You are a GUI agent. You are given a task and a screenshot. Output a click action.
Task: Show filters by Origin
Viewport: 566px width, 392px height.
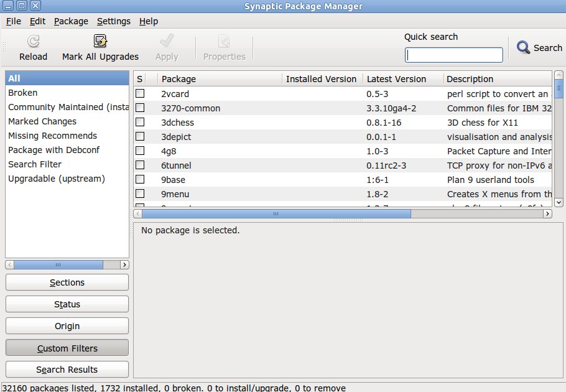[67, 326]
